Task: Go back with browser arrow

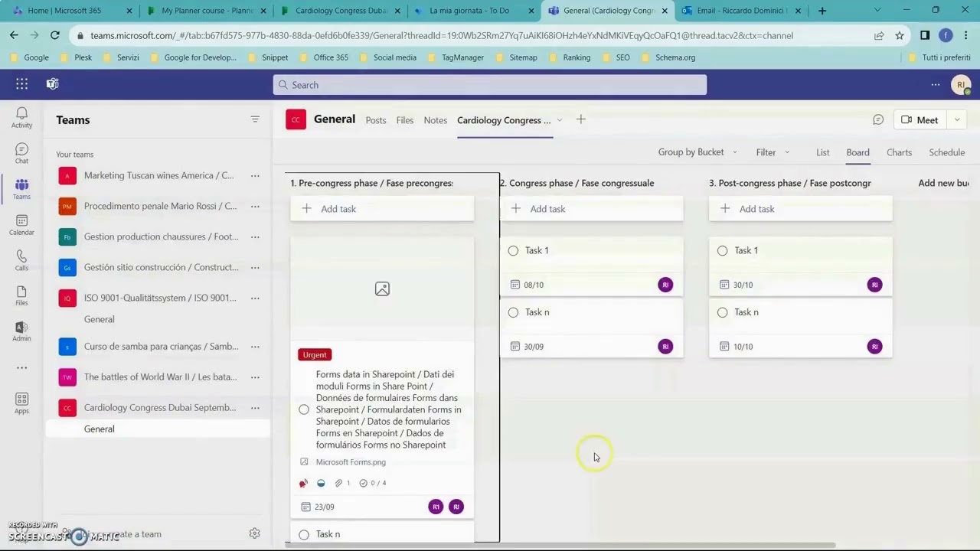Action: click(x=14, y=35)
